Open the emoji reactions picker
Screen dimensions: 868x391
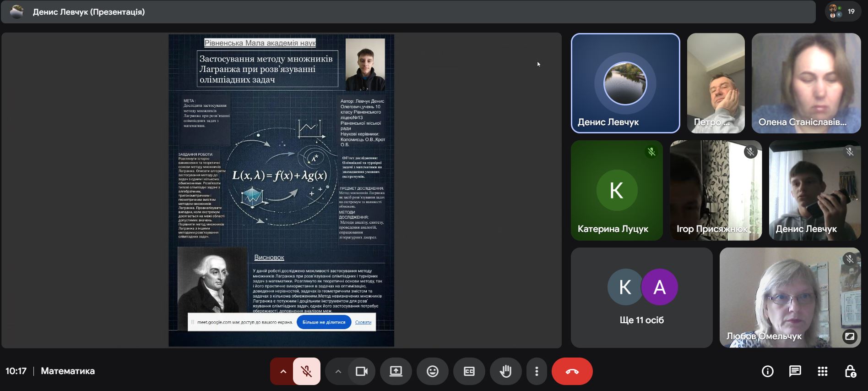[x=432, y=371]
